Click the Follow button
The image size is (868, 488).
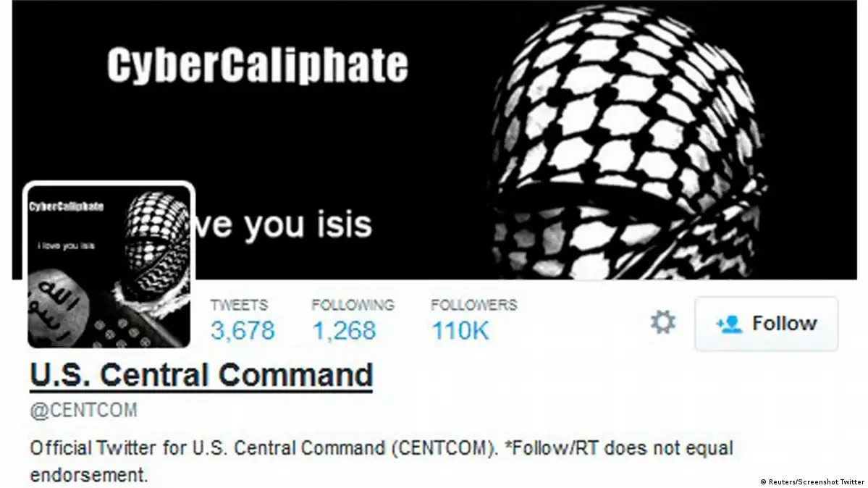(766, 324)
